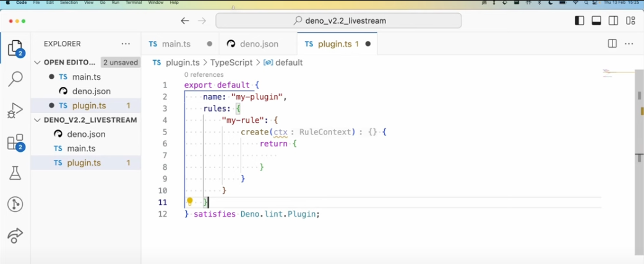Select plugin.ts in the project folder tree
This screenshot has height=264, width=644.
86,163
